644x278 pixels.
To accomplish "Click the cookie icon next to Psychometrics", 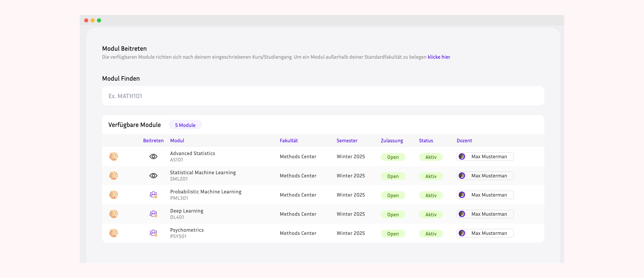I will point(114,233).
